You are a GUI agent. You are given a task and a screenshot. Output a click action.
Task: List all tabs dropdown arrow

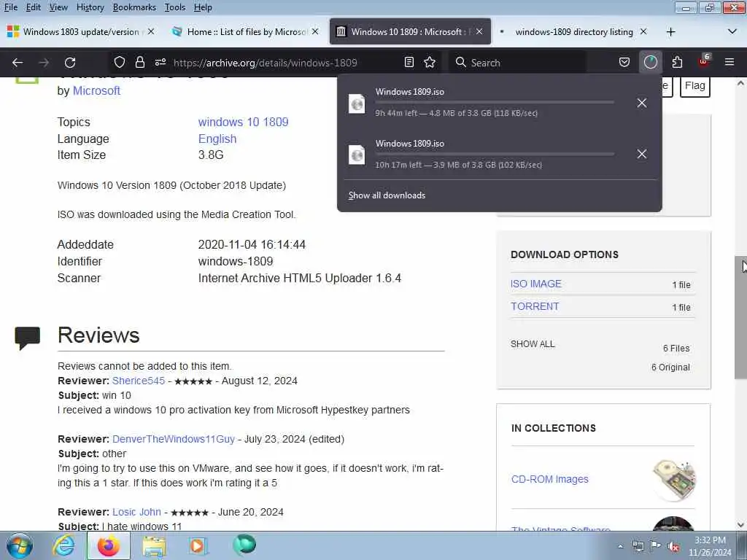pyautogui.click(x=732, y=32)
